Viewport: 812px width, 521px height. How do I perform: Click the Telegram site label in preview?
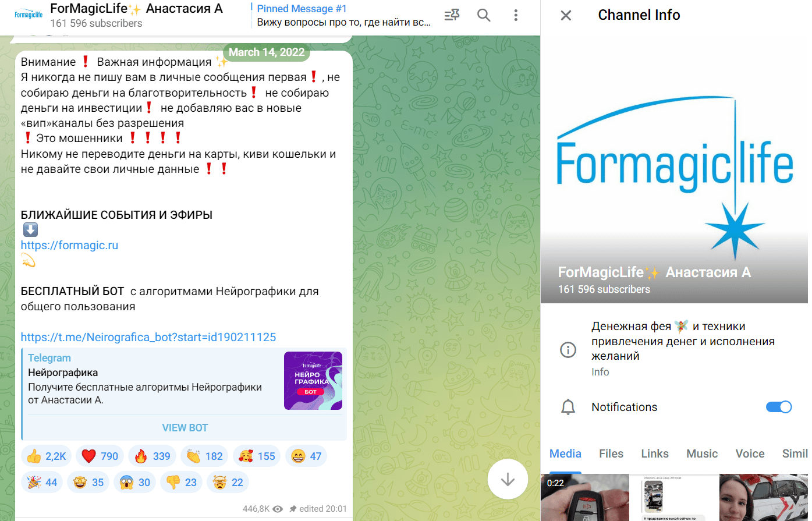click(x=49, y=358)
